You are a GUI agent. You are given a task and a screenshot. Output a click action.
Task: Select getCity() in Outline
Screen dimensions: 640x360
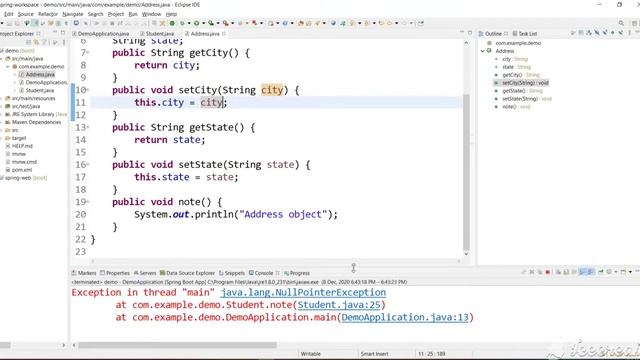click(520, 75)
